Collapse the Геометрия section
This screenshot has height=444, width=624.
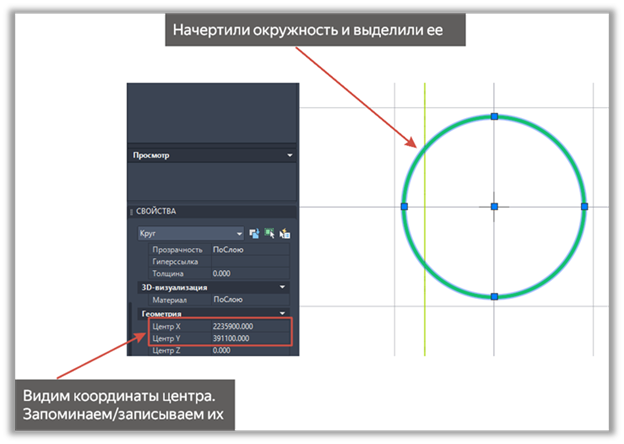click(x=282, y=314)
